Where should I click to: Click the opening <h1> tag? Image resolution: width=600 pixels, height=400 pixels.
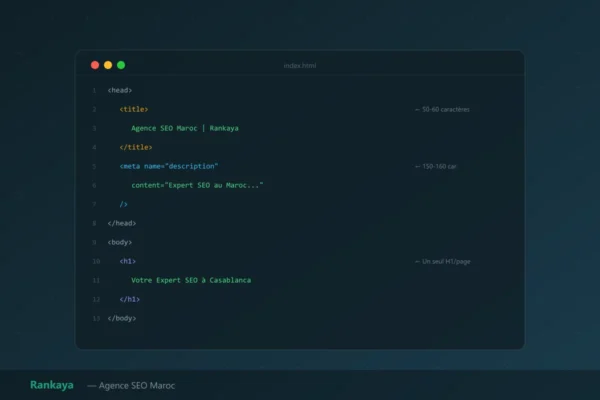pos(127,261)
